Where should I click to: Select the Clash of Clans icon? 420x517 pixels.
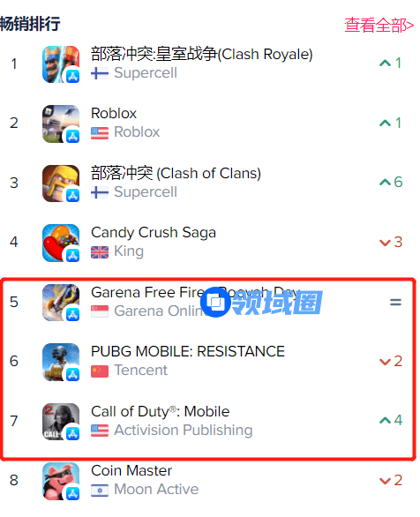pyautogui.click(x=61, y=184)
